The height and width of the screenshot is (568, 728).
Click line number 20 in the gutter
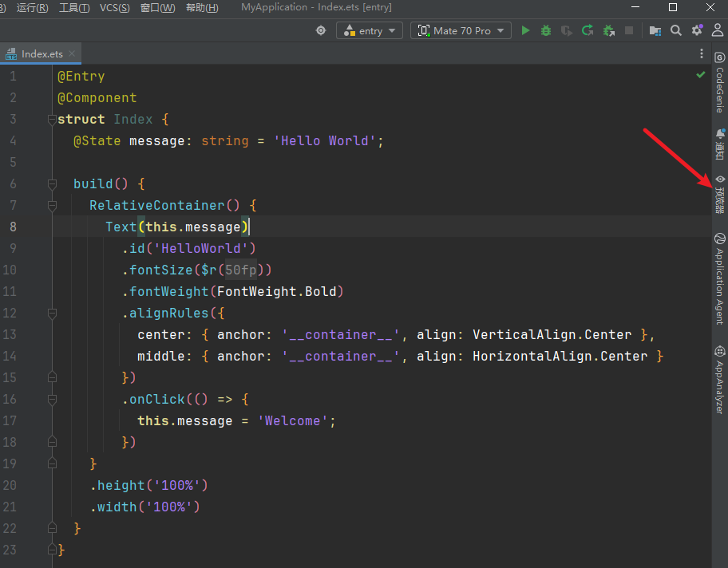(10, 485)
